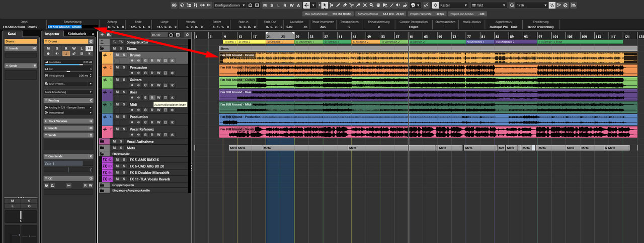The image size is (644, 243).
Task: Open window layout setup icon in toolbar
Action: click(x=257, y=5)
